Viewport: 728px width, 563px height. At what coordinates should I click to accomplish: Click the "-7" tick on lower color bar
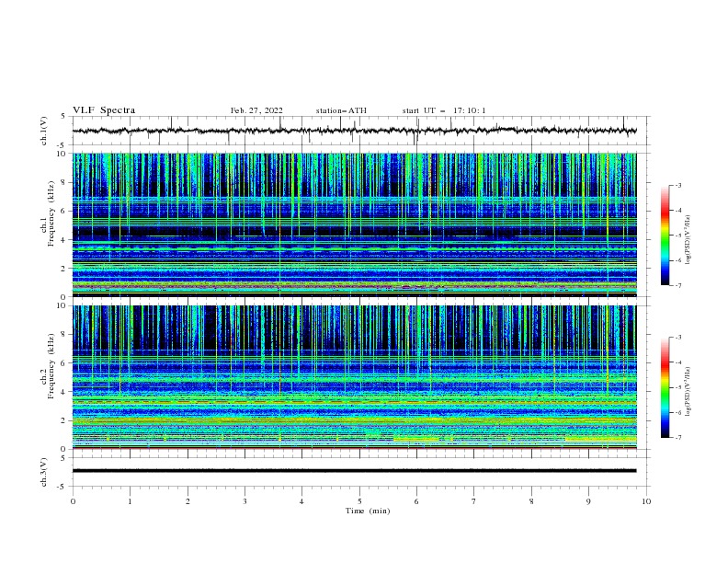(x=678, y=437)
